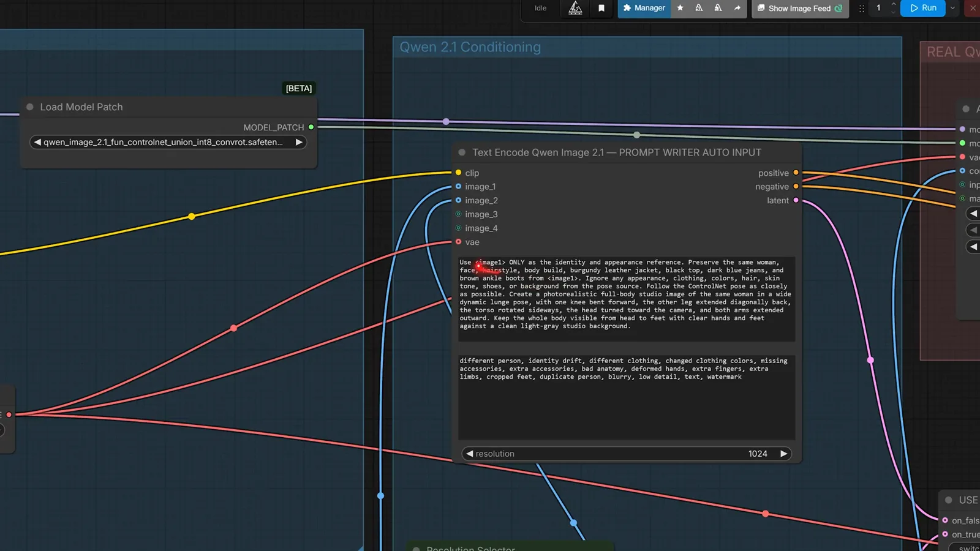Screen dimensions: 980x551
Task: Decrease the batch count with down arrow
Action: [893, 12]
